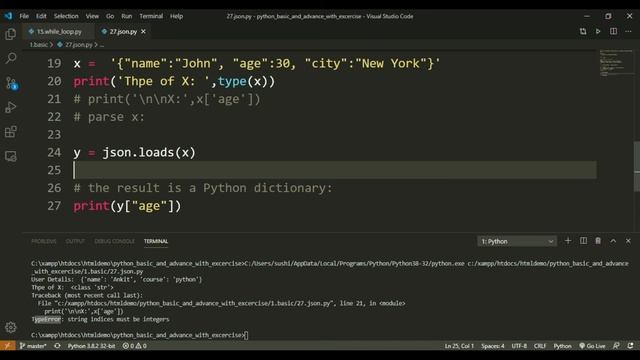Maximize the terminal panel size
640x360 pixels.
(x=613, y=241)
